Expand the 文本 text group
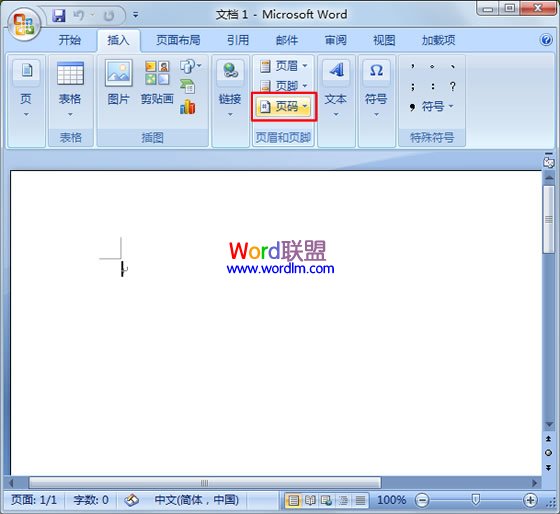Viewport: 560px width, 514px height. point(336,89)
